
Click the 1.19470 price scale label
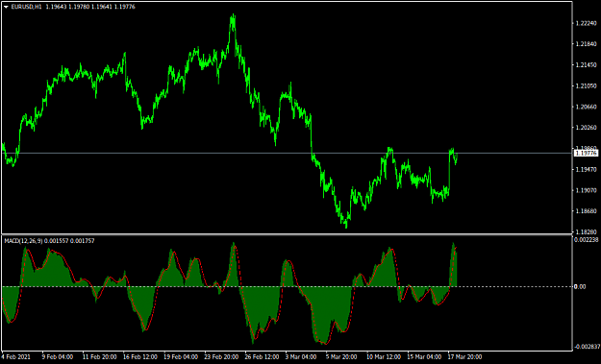click(586, 169)
